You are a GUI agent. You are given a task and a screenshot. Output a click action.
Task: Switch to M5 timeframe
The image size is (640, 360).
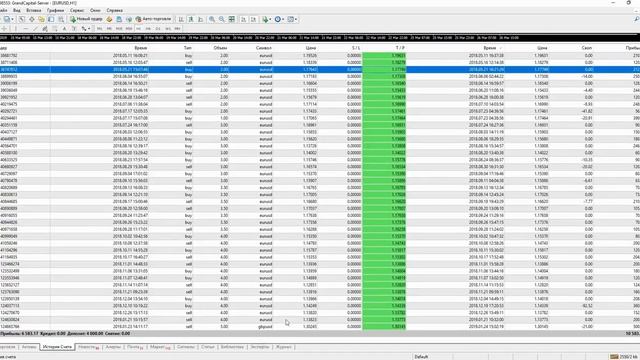click(x=109, y=29)
